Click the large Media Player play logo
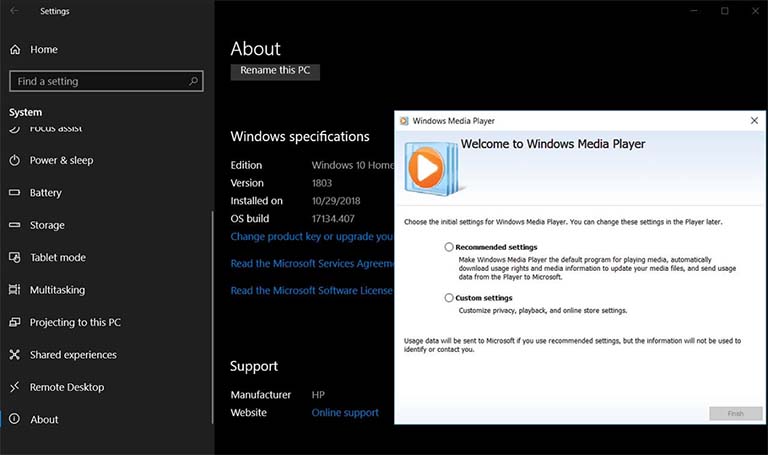 pos(431,168)
